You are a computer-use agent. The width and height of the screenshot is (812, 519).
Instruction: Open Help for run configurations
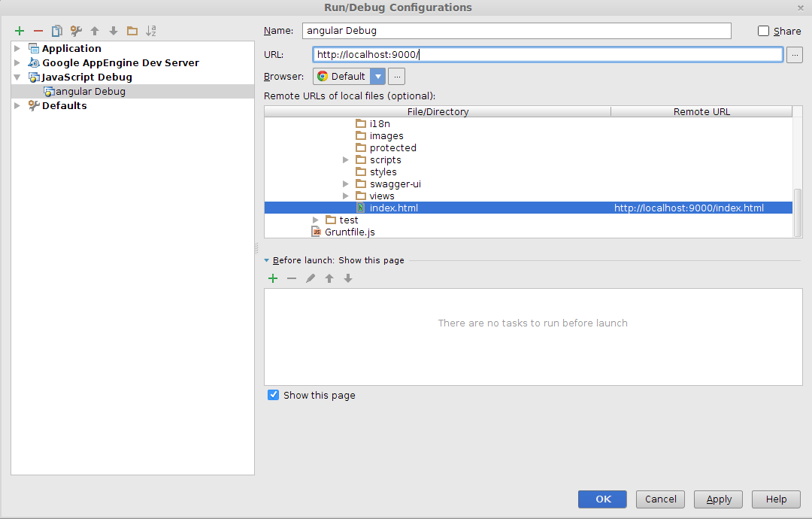pos(775,499)
